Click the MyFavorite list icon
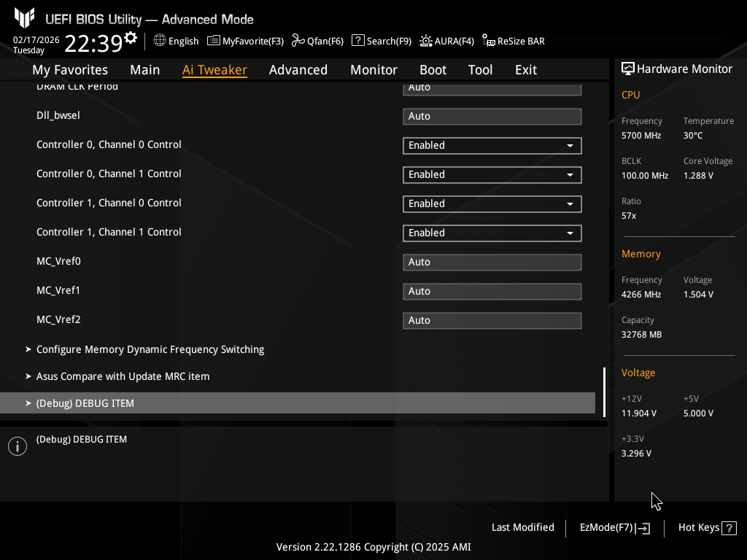Screen dimensions: 747x560 214,41
